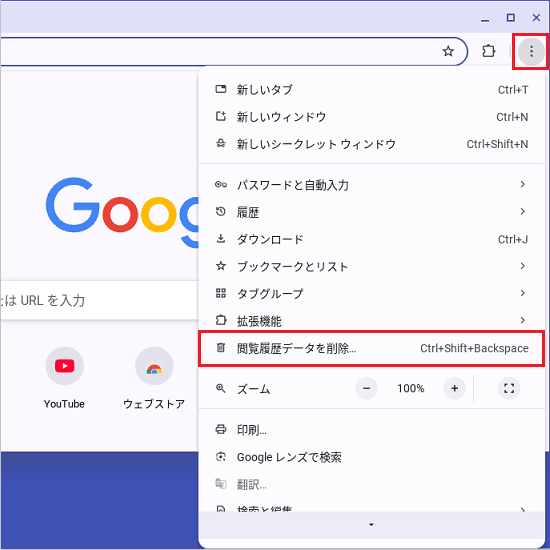Click the star icon beside ブックマークとリスト
The height and width of the screenshot is (550, 550).
(221, 266)
